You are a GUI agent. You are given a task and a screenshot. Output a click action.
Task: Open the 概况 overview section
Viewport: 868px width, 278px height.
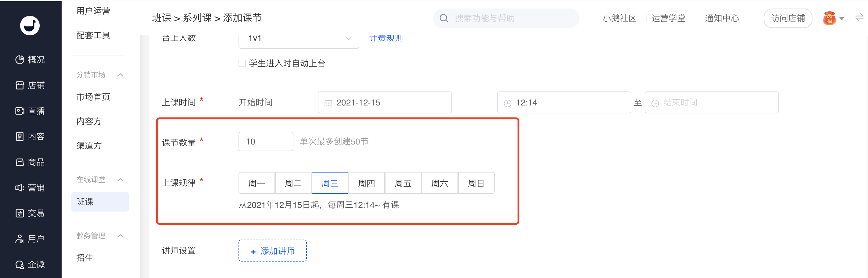coord(30,60)
